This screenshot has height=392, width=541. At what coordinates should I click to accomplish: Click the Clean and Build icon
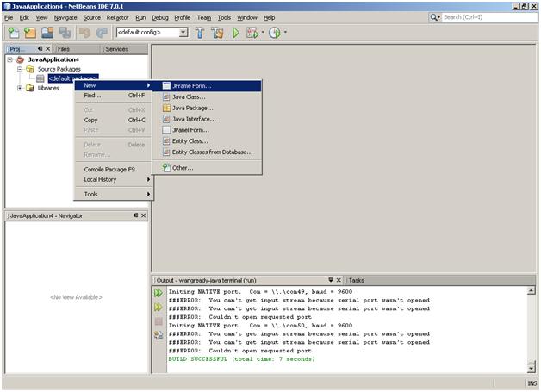coord(217,33)
